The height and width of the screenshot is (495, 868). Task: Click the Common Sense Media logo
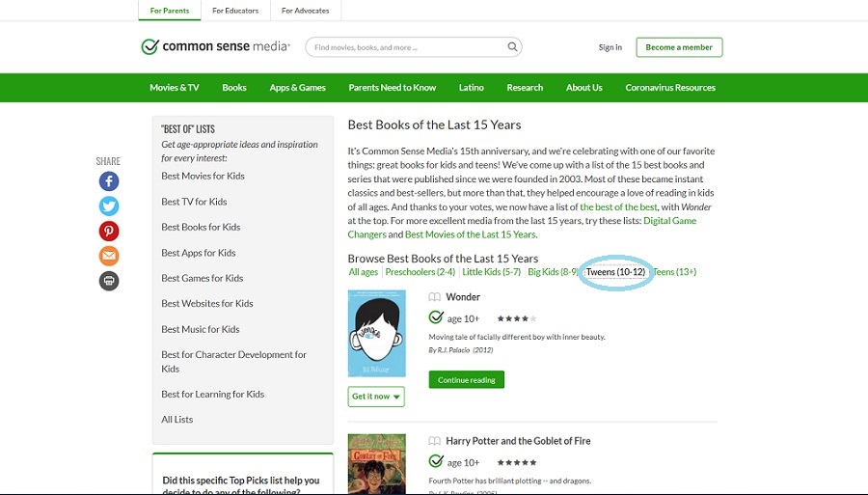pos(215,46)
